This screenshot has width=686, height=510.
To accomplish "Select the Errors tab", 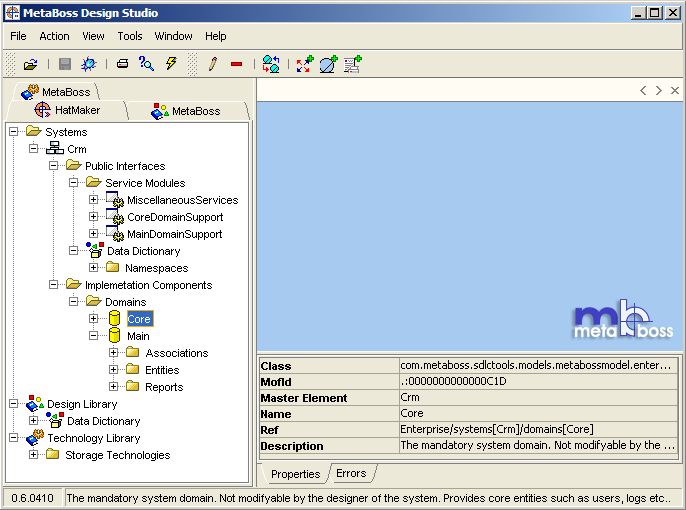I will pyautogui.click(x=351, y=473).
